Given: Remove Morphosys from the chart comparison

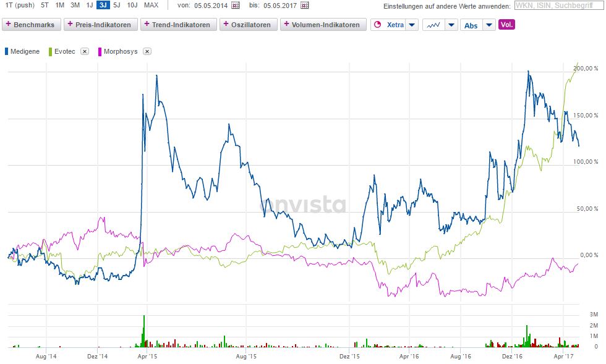Looking at the screenshot, I should pos(147,51).
